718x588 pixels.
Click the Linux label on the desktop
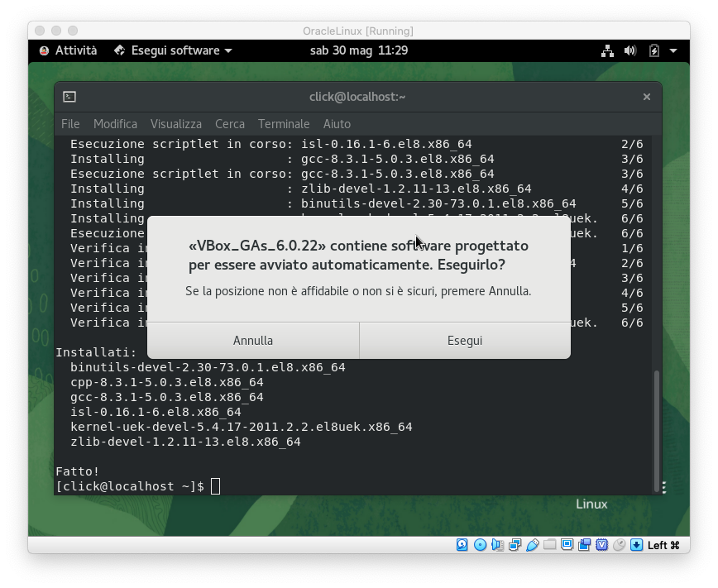coord(591,504)
